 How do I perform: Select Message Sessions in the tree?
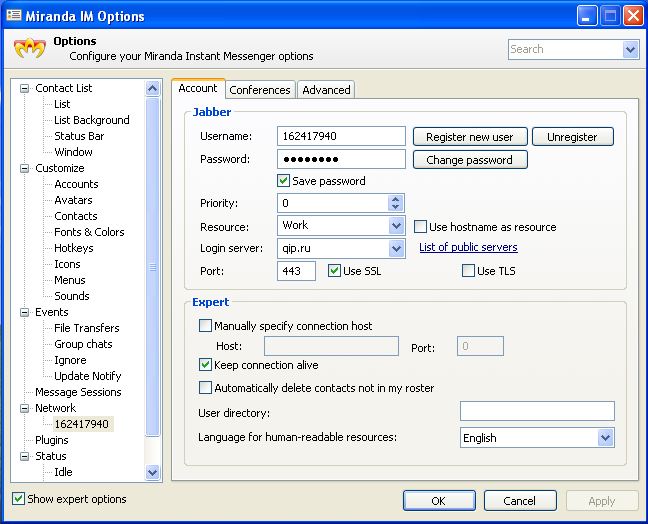[x=78, y=392]
